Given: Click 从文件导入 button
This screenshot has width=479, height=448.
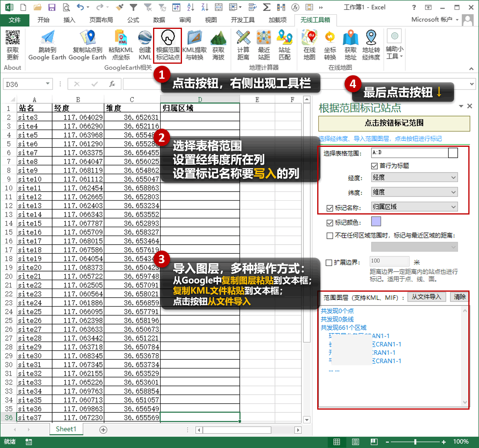Looking at the screenshot, I should tap(426, 297).
